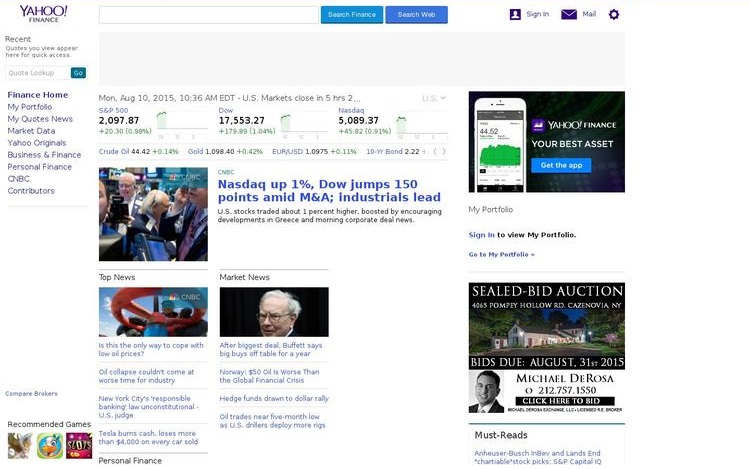Image resolution: width=750 pixels, height=469 pixels.
Task: Click the Yahoo Finance logo
Action: tap(44, 13)
